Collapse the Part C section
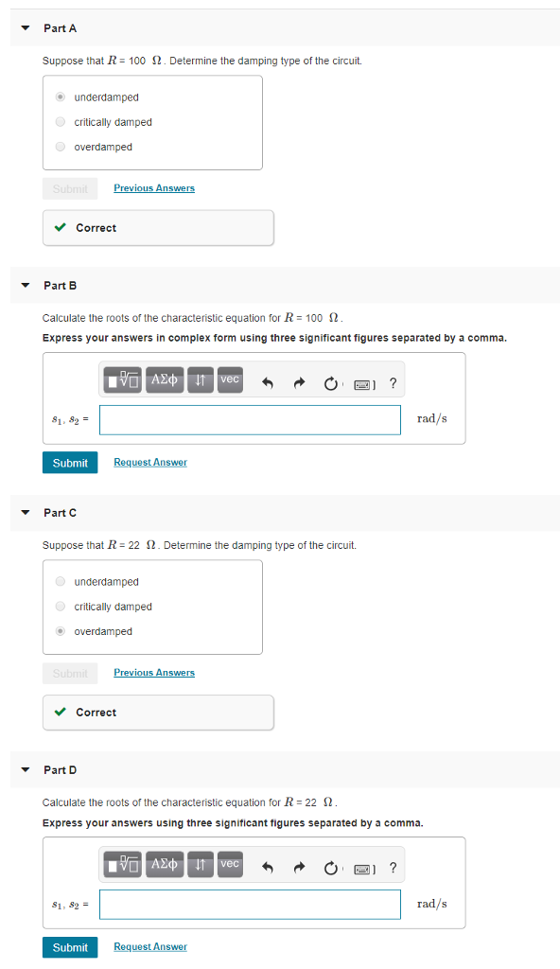The width and height of the screenshot is (560, 969). click(25, 512)
